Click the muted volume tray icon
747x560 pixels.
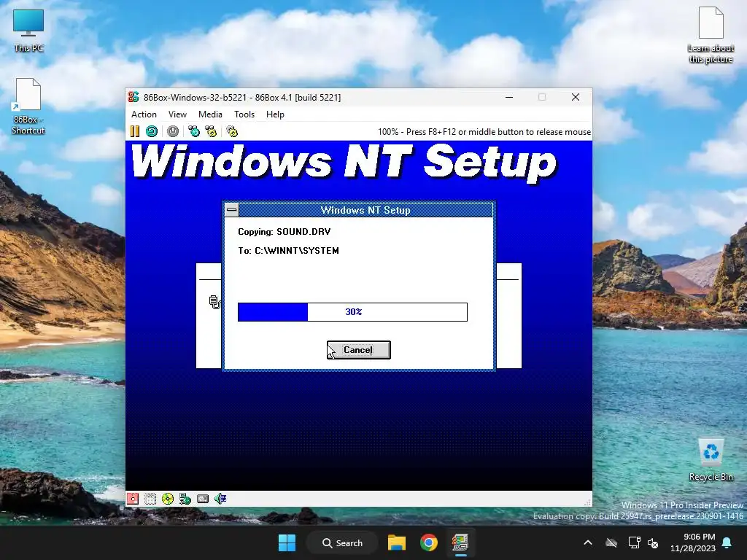pos(653,542)
